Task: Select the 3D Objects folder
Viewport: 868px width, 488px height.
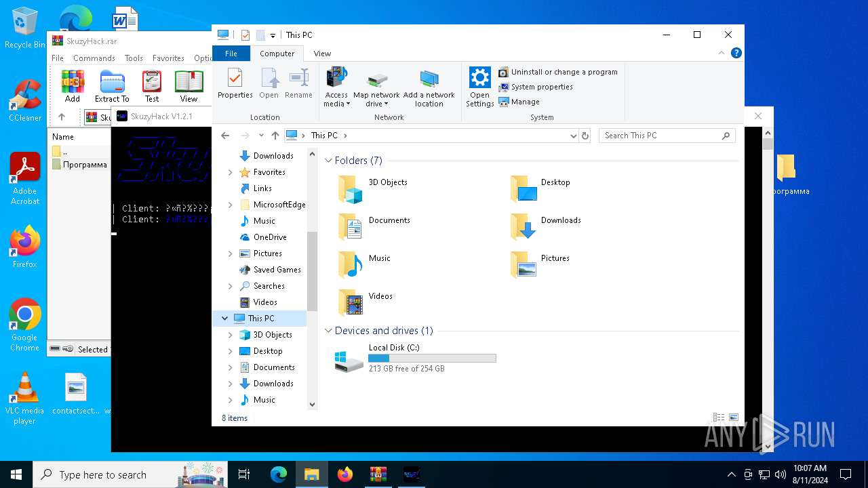Action: click(374, 189)
